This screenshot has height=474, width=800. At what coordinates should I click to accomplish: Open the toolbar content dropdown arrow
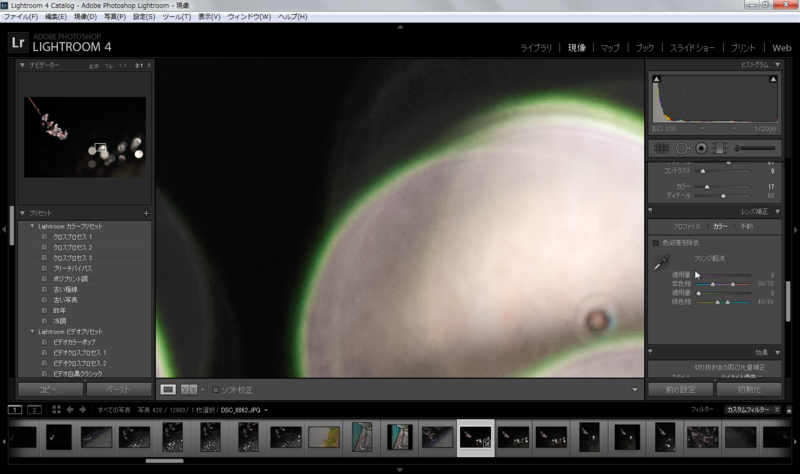tap(635, 390)
